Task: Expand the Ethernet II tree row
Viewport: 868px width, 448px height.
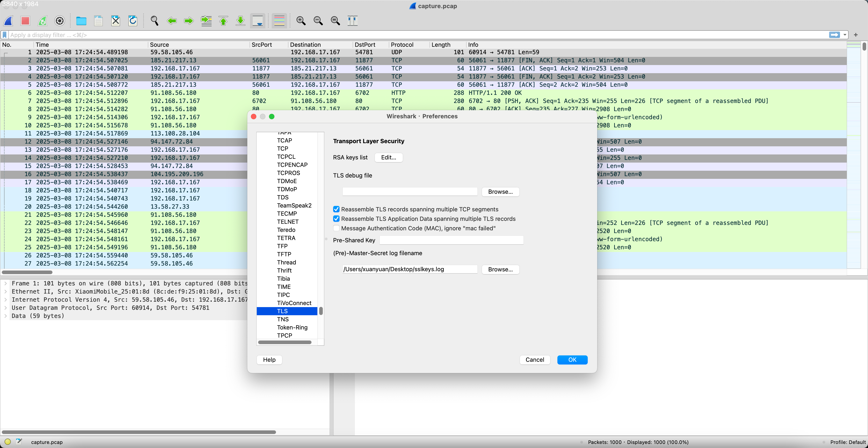Action: 6,292
